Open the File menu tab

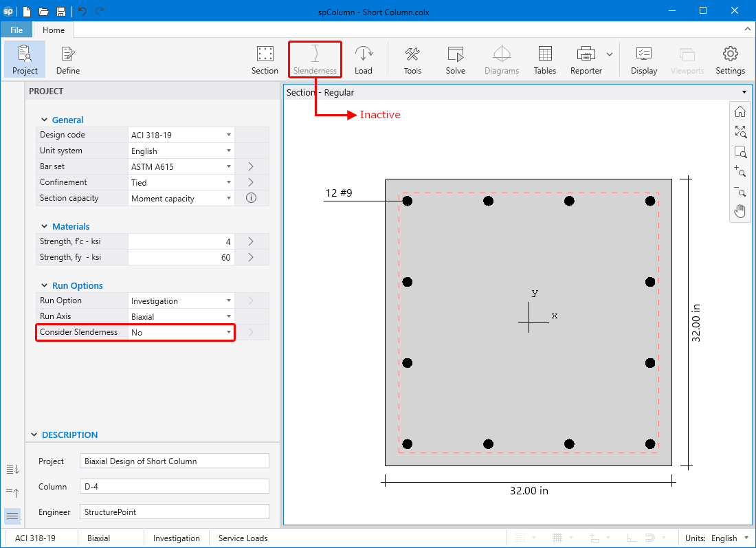16,30
